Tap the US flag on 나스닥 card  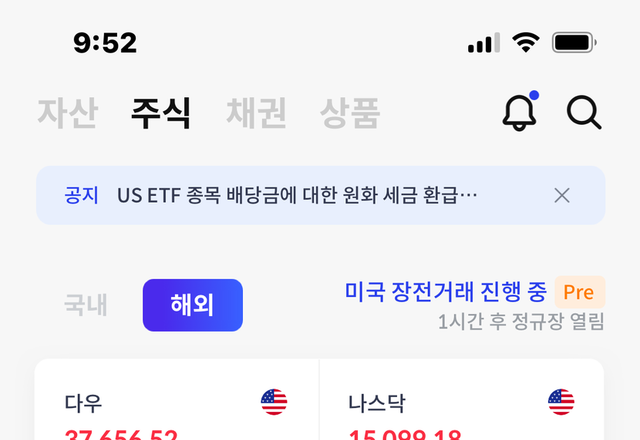(x=561, y=402)
